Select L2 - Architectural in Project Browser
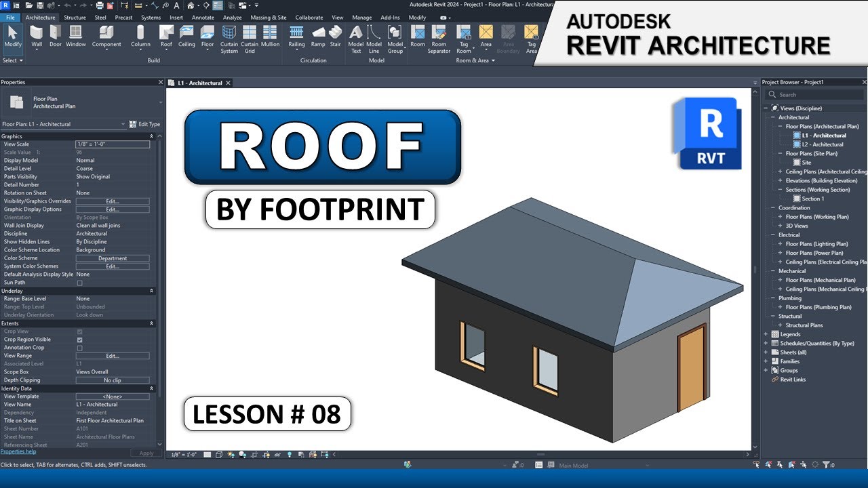 coord(823,144)
